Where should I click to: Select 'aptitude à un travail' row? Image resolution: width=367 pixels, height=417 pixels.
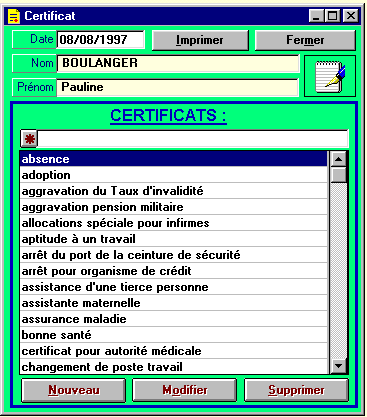pos(174,239)
